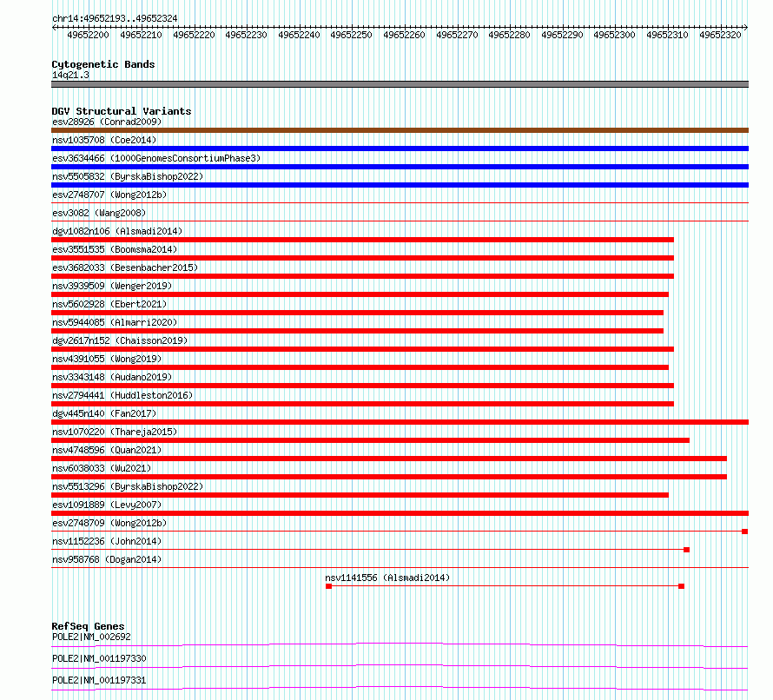Click nsv5505832 (ByrskaBishop2022) label
The height and width of the screenshot is (700, 773).
[x=128, y=176]
